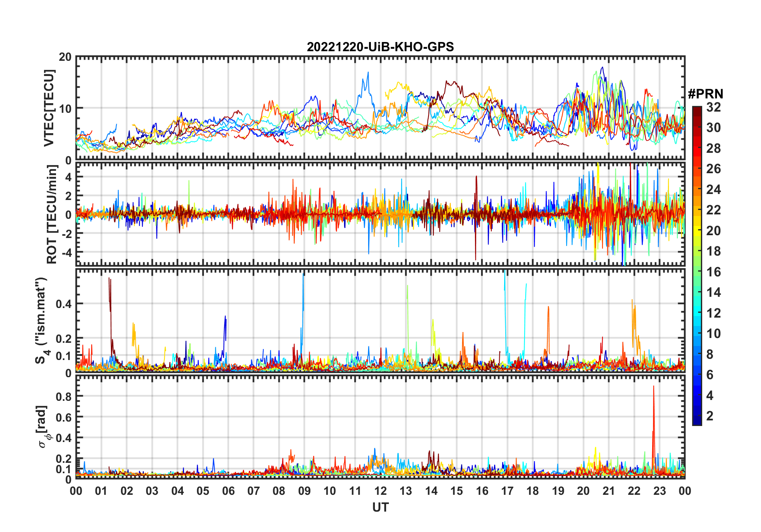The height and width of the screenshot is (532, 761).
Task: Click the PRN colorbar strip
Action: click(697, 266)
